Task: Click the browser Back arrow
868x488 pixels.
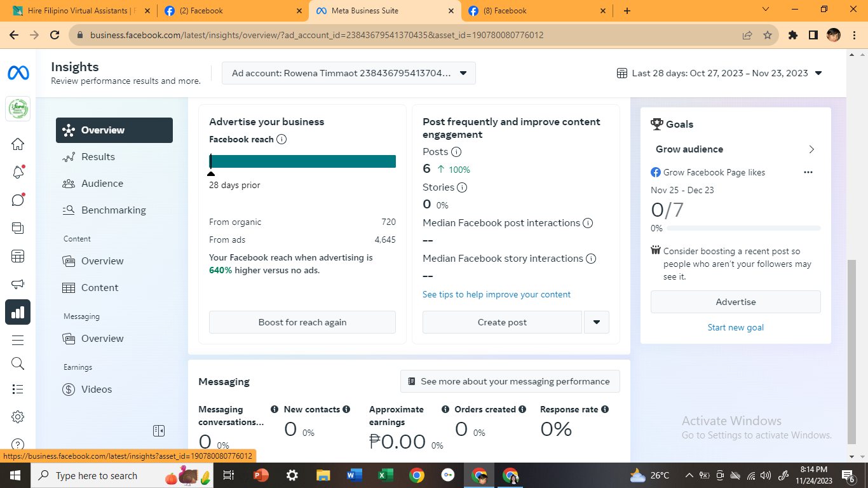Action: 14,35
